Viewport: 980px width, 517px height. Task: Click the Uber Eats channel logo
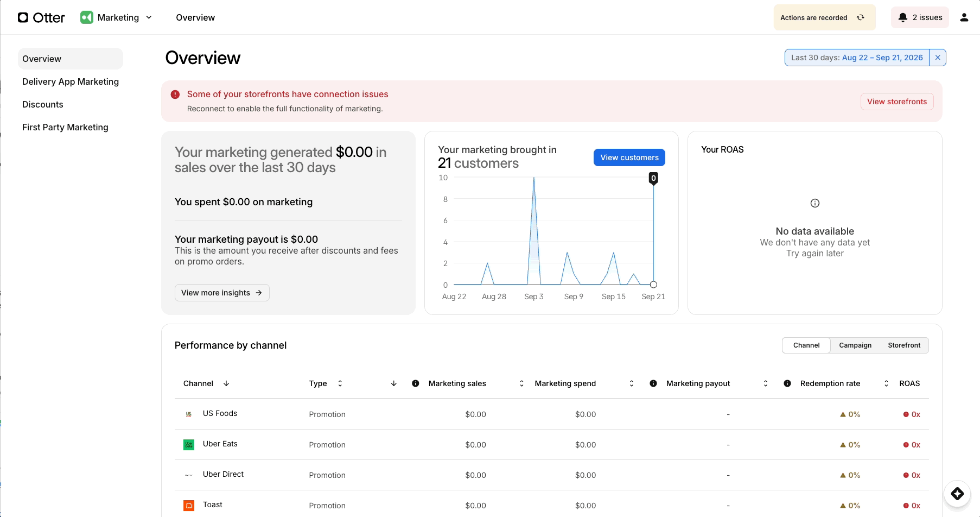(189, 444)
